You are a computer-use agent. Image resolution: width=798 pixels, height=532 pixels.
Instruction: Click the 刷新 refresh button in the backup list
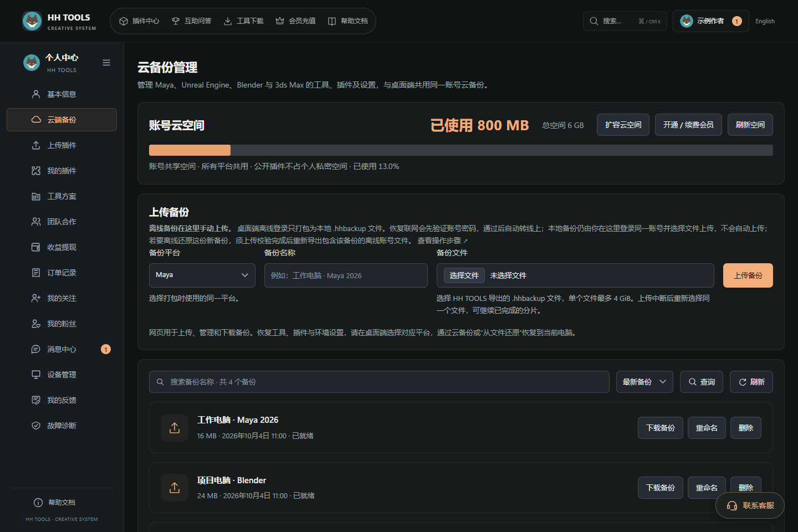751,382
